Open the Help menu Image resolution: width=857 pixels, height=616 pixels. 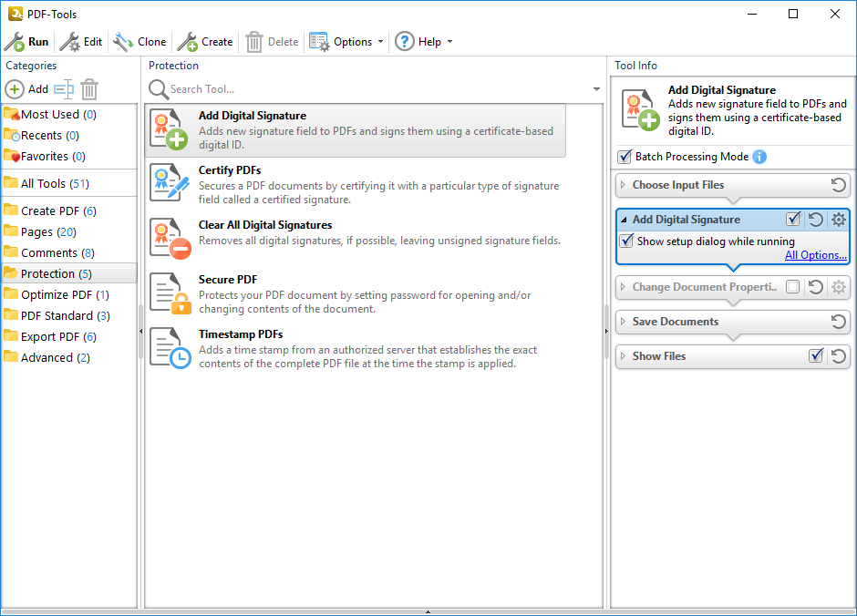[x=423, y=42]
